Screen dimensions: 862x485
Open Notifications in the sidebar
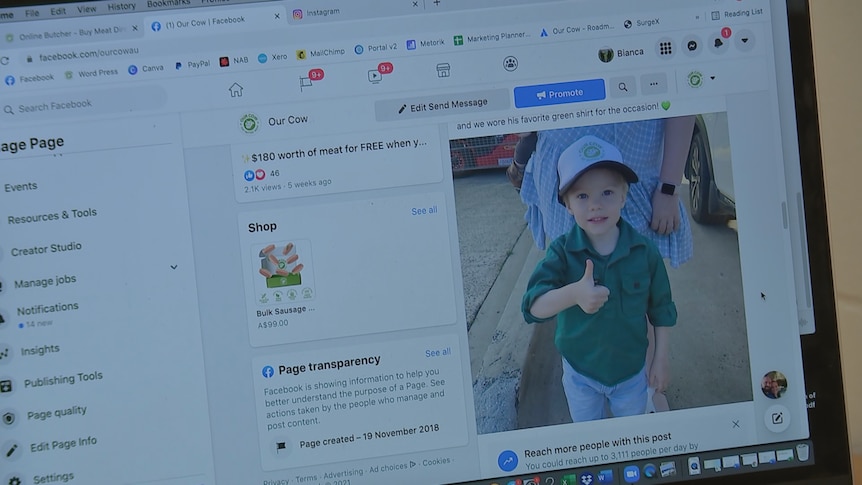(x=47, y=309)
